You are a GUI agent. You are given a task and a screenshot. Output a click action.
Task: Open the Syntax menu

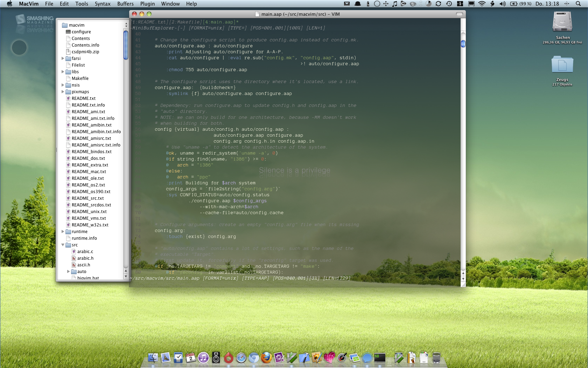click(x=103, y=4)
